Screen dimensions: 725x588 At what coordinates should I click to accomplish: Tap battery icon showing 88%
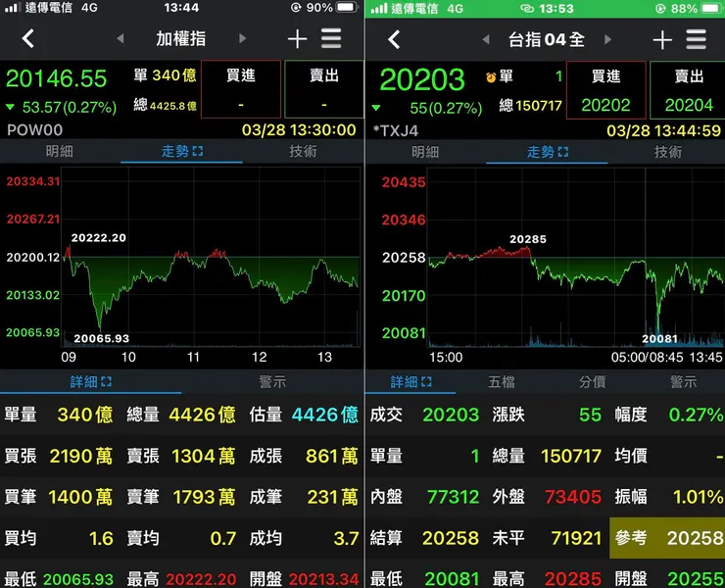tap(711, 8)
